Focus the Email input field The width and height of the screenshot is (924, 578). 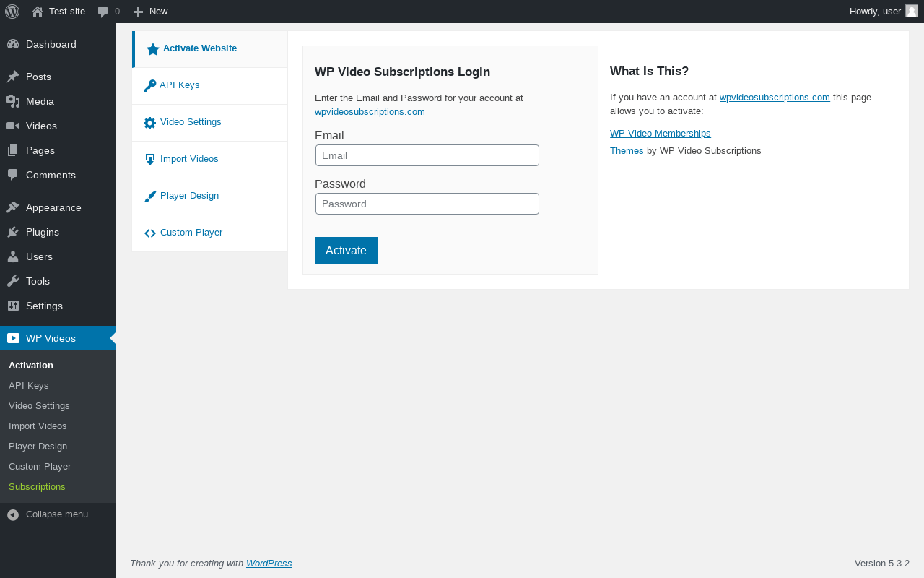pyautogui.click(x=427, y=155)
